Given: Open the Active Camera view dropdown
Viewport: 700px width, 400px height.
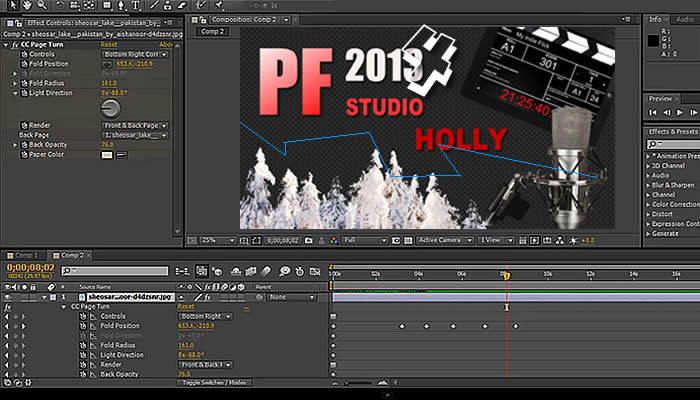Looking at the screenshot, I should point(444,240).
